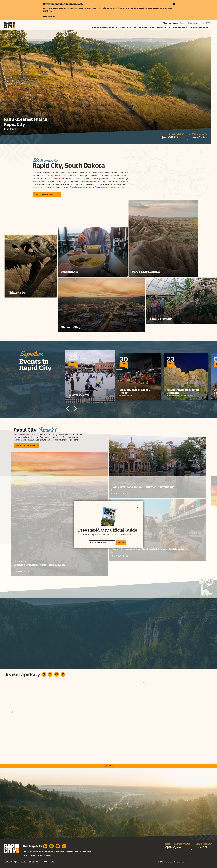Open Facebook icon beside #visitrapidcity heading
Image resolution: width=217 pixels, height=868 pixels.
coord(44,674)
